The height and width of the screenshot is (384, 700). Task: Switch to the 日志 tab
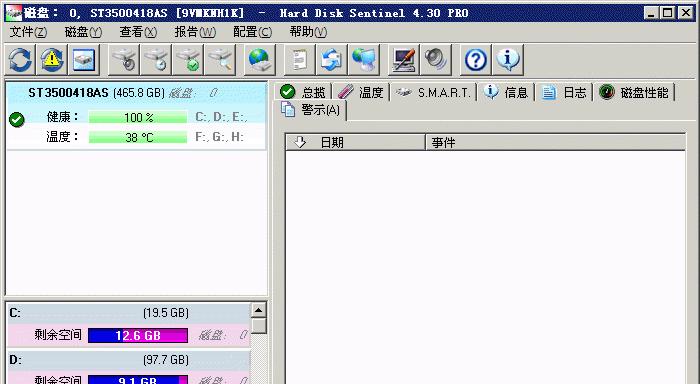click(x=563, y=92)
